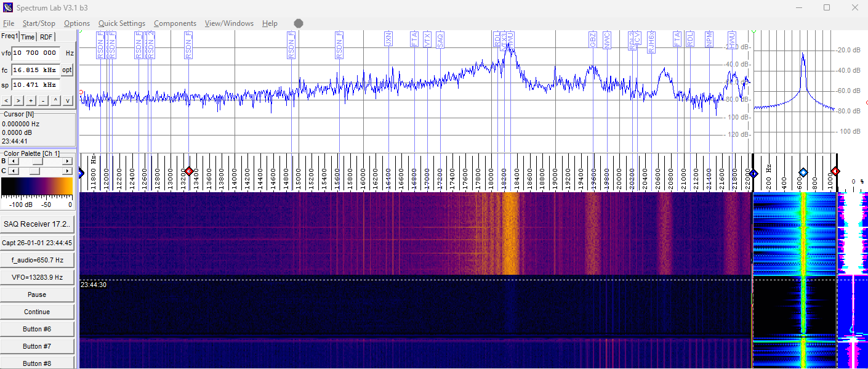Click the red diamond VFO marker near 13300 Hz
Viewport: 868px width, 369px height.
tap(189, 171)
